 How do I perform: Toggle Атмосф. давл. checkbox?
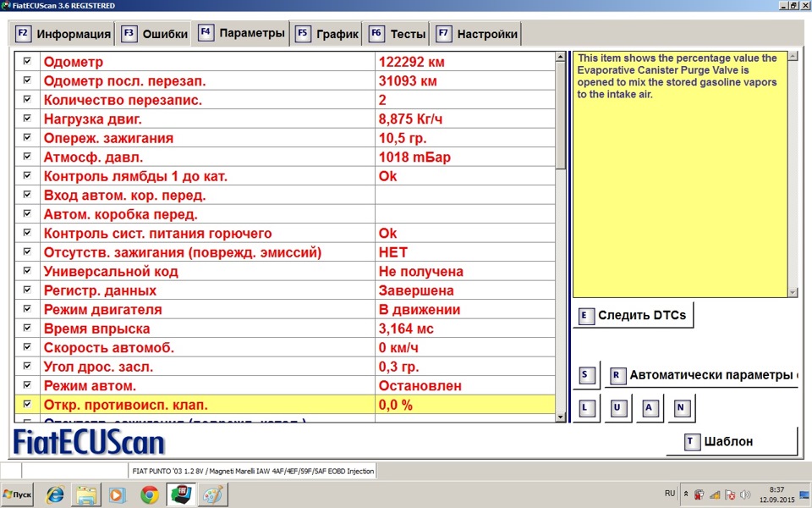[x=27, y=157]
